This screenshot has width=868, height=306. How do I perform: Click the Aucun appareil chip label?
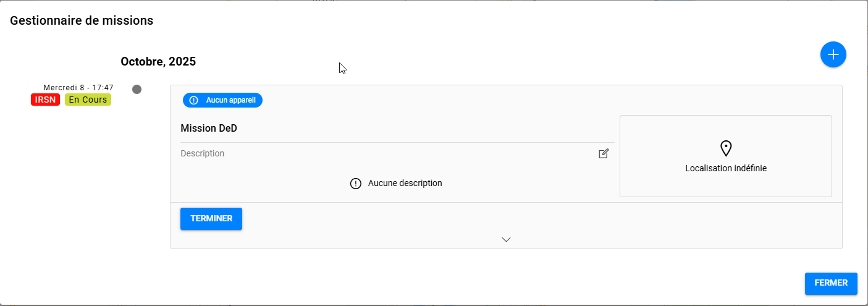point(230,100)
